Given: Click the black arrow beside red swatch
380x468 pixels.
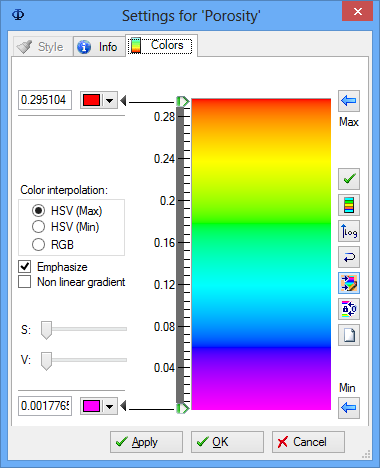Looking at the screenshot, I should tap(123, 100).
